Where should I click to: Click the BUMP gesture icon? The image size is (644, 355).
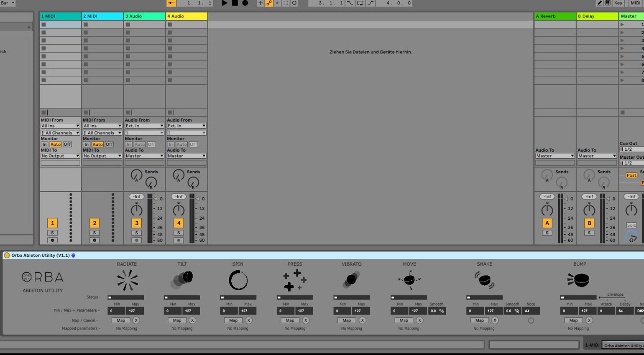(579, 280)
